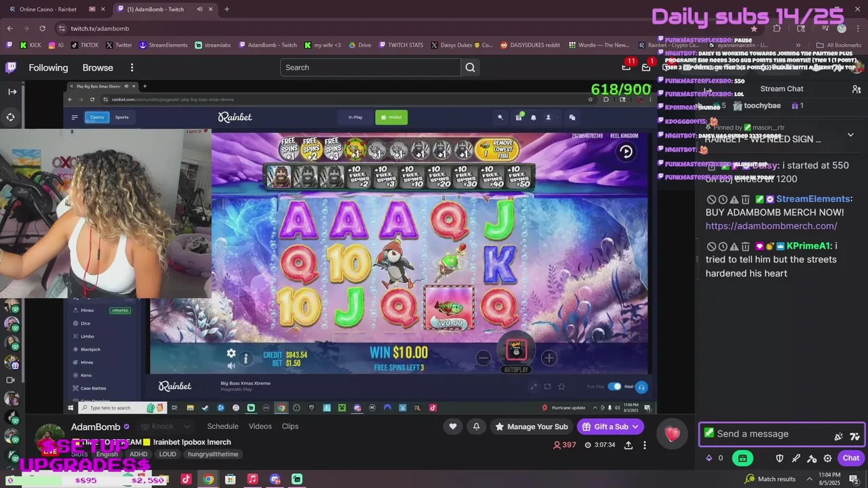Click the browser address bar URL
The width and height of the screenshot is (868, 488).
pos(100,28)
